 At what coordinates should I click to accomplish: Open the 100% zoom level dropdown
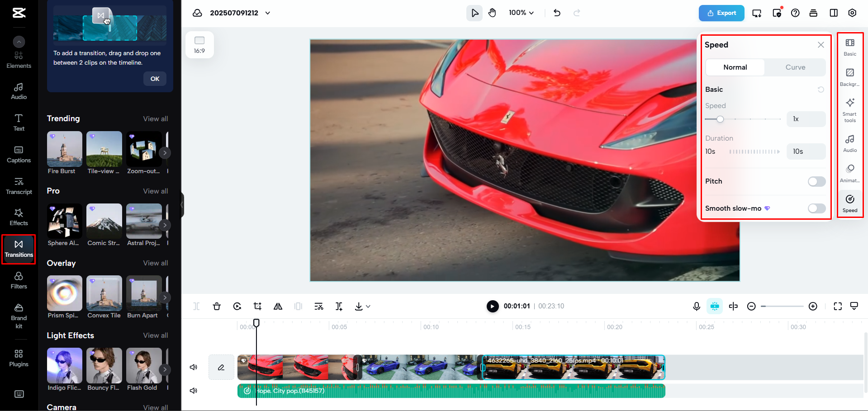tap(521, 13)
